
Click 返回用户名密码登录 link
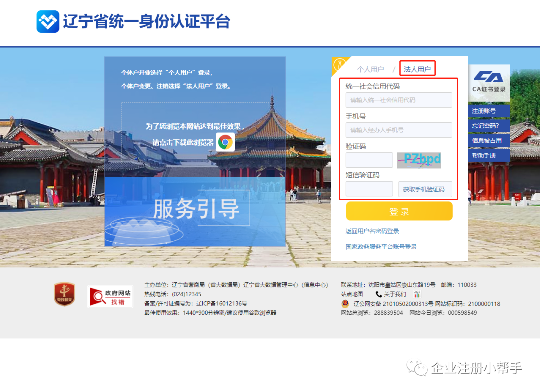click(372, 231)
